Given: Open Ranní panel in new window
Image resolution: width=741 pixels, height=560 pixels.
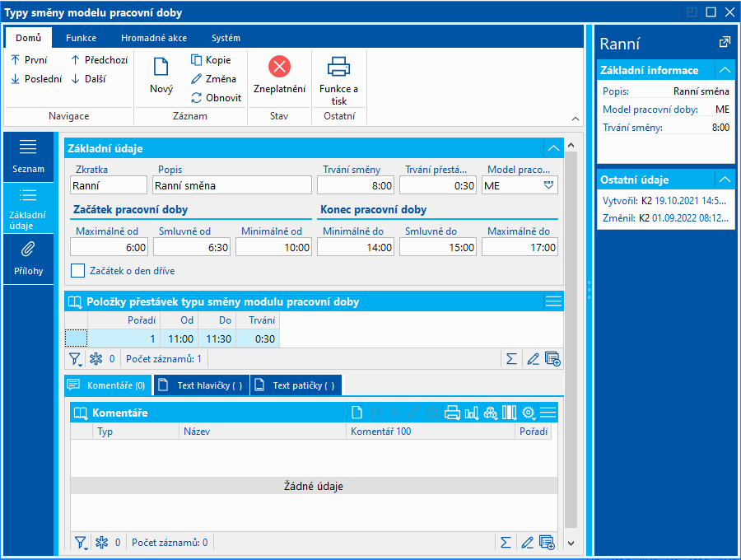Looking at the screenshot, I should 725,43.
